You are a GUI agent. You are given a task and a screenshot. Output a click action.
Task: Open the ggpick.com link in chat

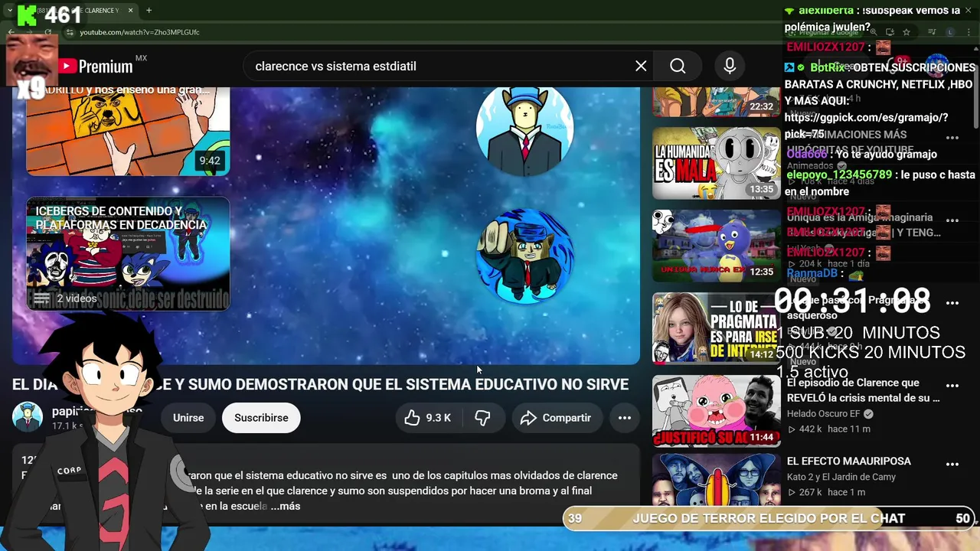click(x=866, y=126)
